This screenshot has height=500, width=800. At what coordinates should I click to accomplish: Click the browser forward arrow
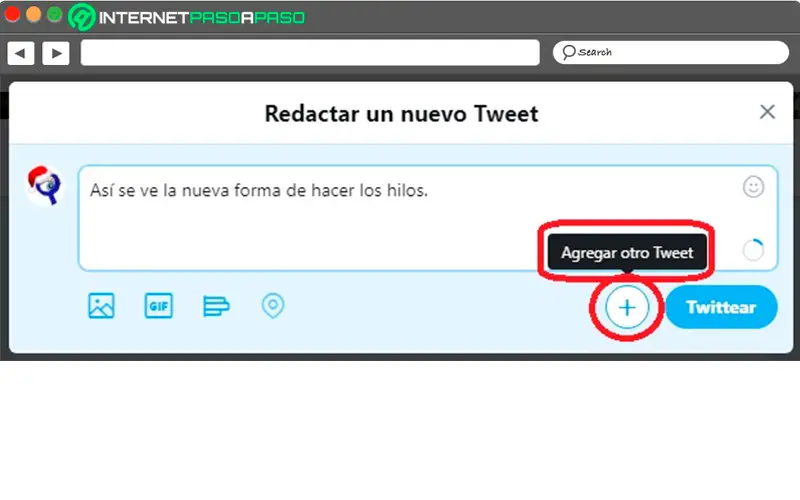click(x=56, y=53)
